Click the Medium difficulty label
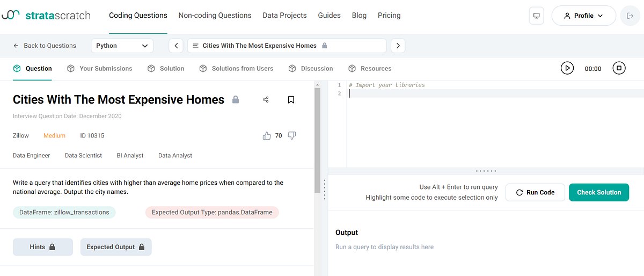644x276 pixels. 54,136
